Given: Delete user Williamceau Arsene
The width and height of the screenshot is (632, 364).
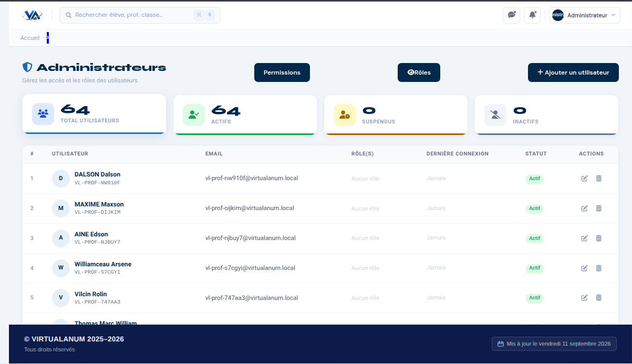Looking at the screenshot, I should click(598, 268).
